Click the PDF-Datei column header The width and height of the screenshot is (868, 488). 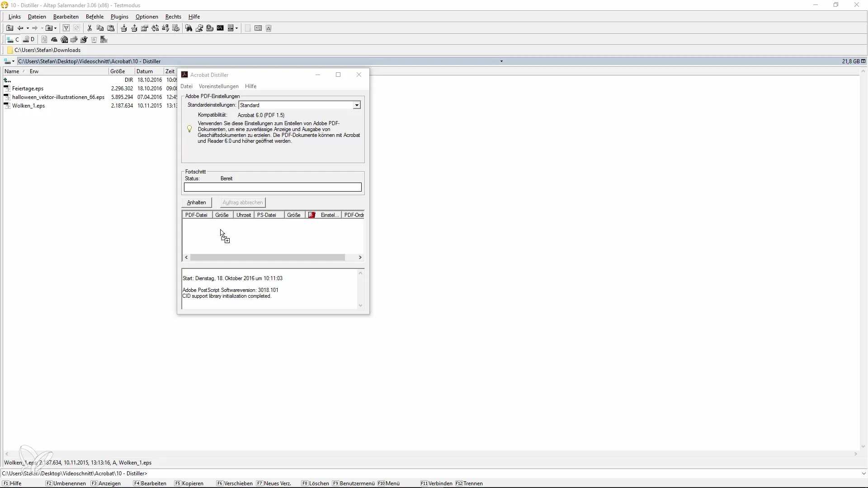tap(197, 215)
